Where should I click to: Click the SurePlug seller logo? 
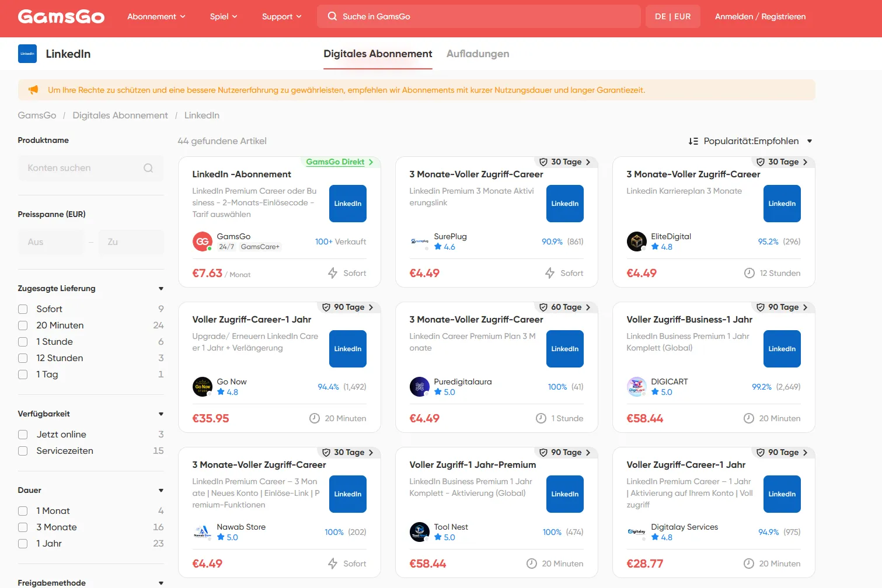pyautogui.click(x=420, y=242)
